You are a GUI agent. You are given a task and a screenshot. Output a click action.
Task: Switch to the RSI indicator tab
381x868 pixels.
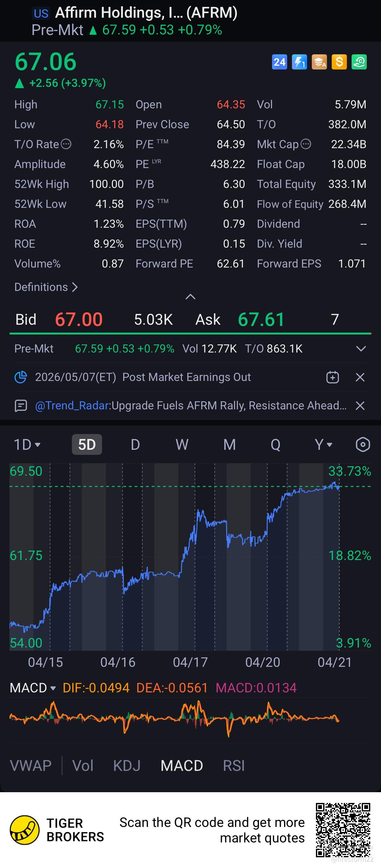pos(233,766)
